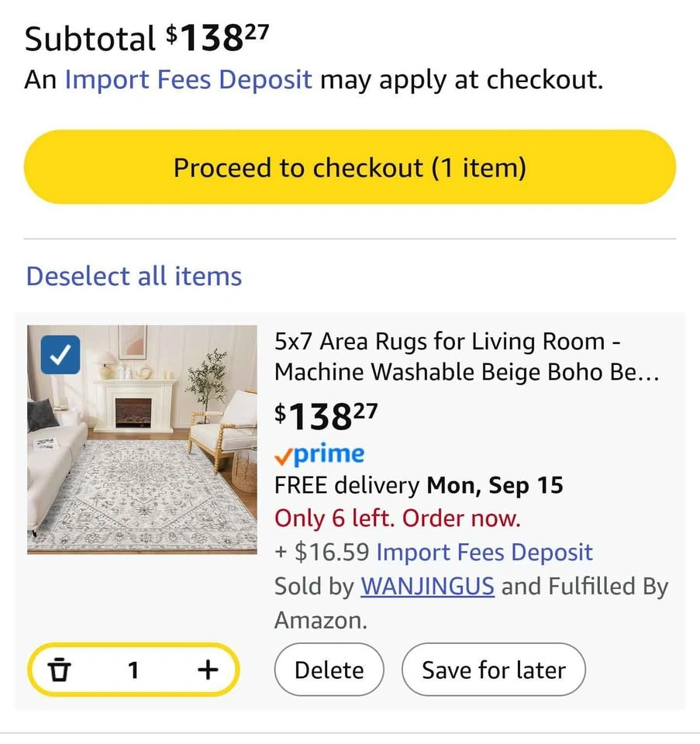700x744 pixels.
Task: Save the rug for later
Action: tap(494, 670)
